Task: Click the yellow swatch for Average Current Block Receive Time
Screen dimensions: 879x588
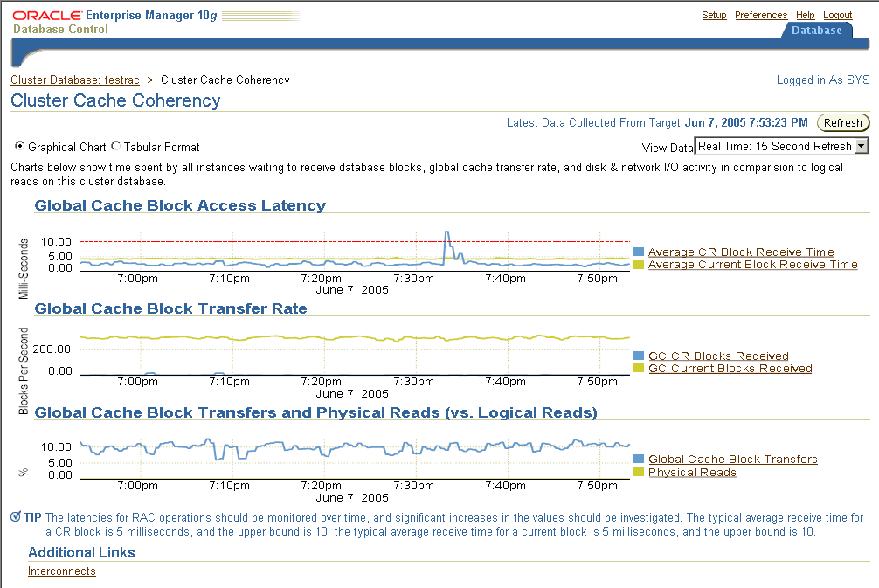Action: pos(640,265)
